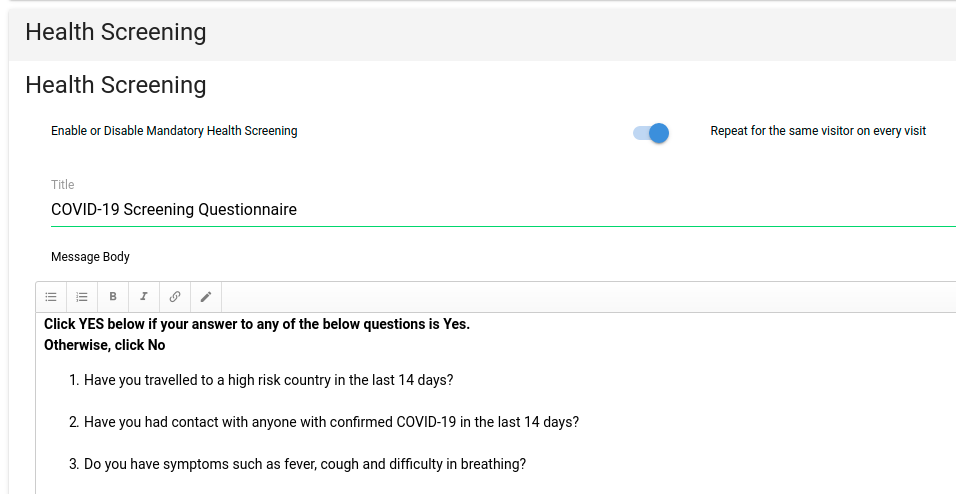Disable the Mandatory Health Screening switch
Viewport: 956px width, 494px height.
coord(651,132)
